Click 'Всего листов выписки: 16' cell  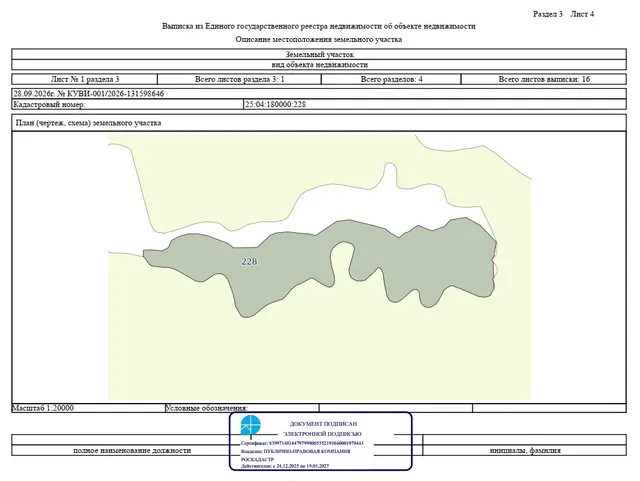tap(544, 79)
